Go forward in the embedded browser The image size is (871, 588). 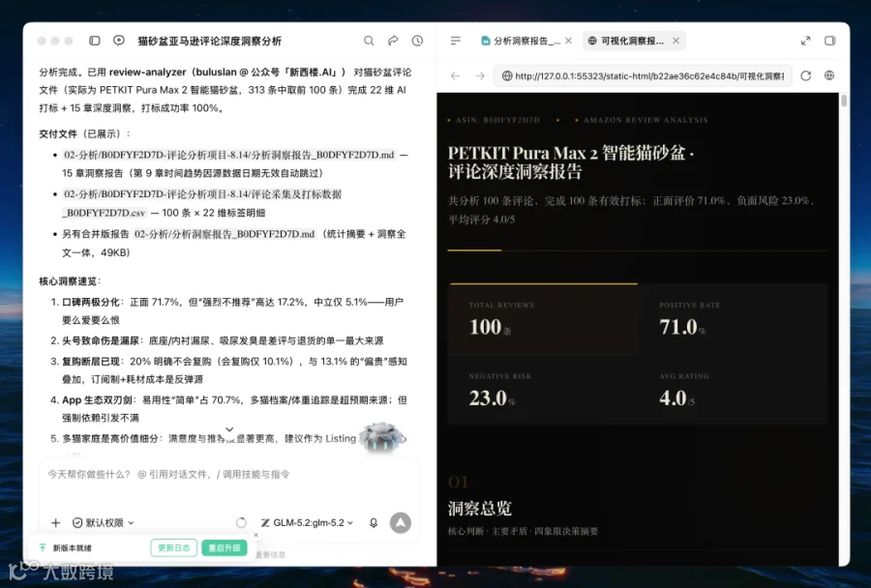480,75
